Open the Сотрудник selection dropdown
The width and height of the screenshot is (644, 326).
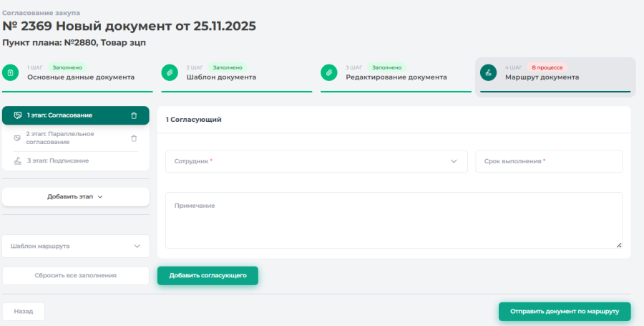coord(316,161)
